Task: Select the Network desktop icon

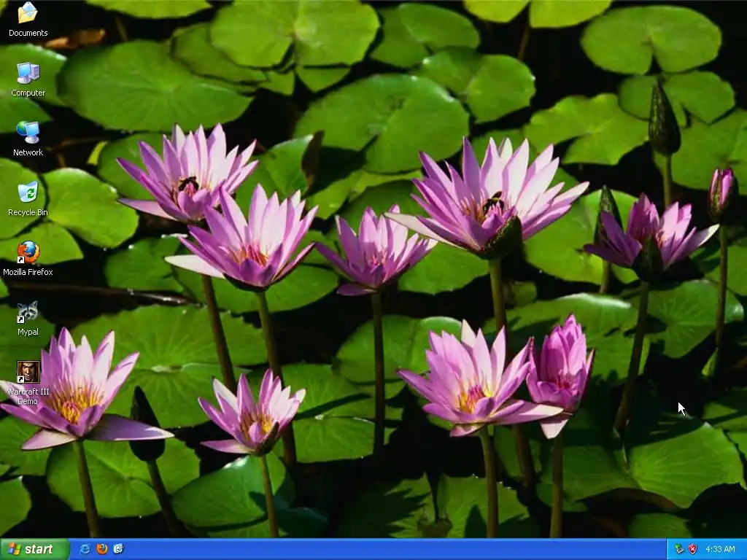Action: point(28,133)
